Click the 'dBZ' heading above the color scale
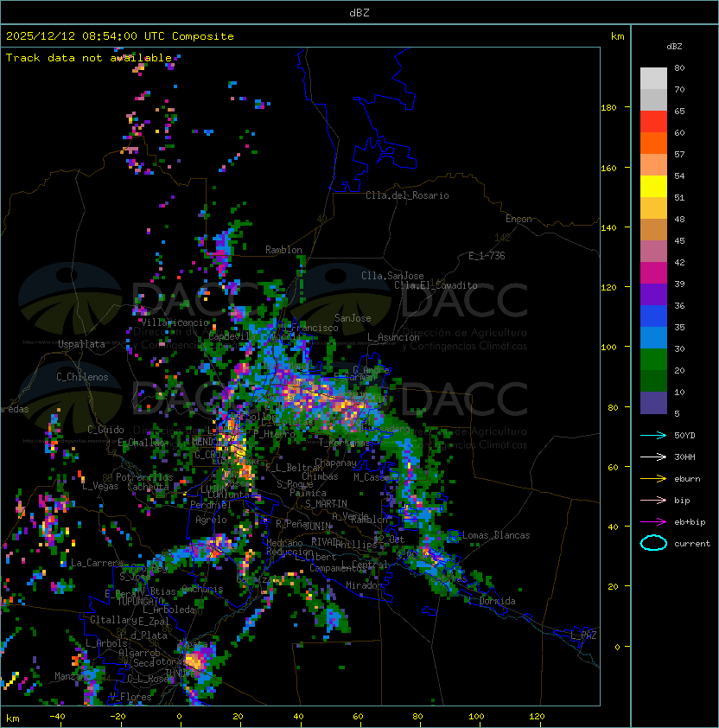The image size is (719, 728). (674, 47)
